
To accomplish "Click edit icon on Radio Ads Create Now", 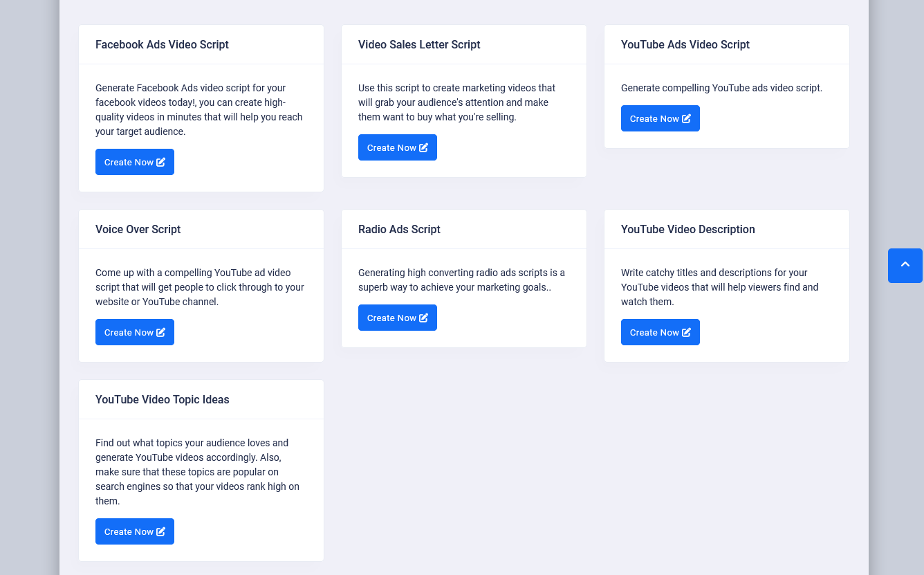I will [x=424, y=318].
